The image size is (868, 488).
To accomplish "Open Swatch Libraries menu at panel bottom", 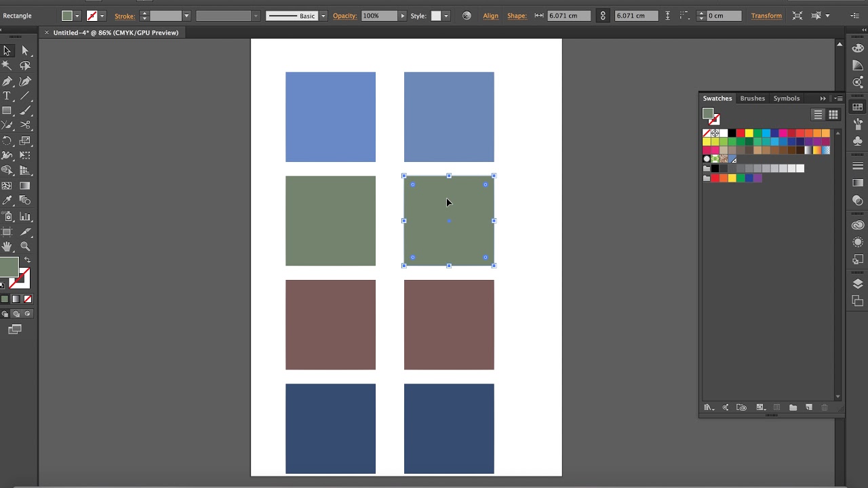I will pyautogui.click(x=709, y=407).
